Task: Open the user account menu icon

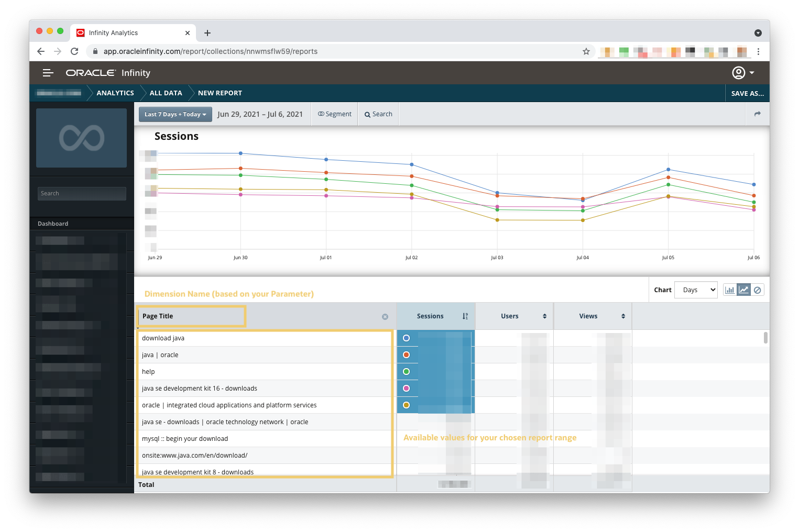Action: tap(738, 73)
